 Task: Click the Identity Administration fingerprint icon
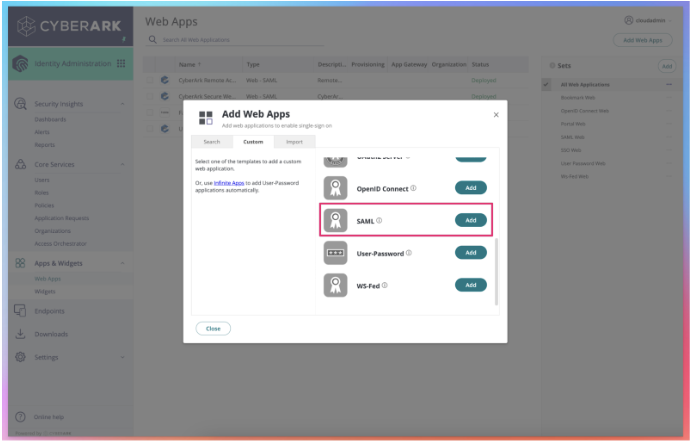coord(20,64)
